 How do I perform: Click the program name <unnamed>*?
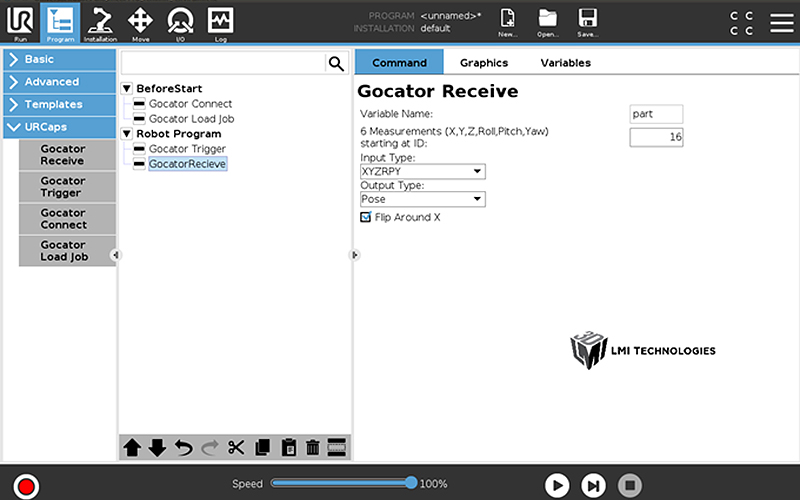[x=451, y=16]
